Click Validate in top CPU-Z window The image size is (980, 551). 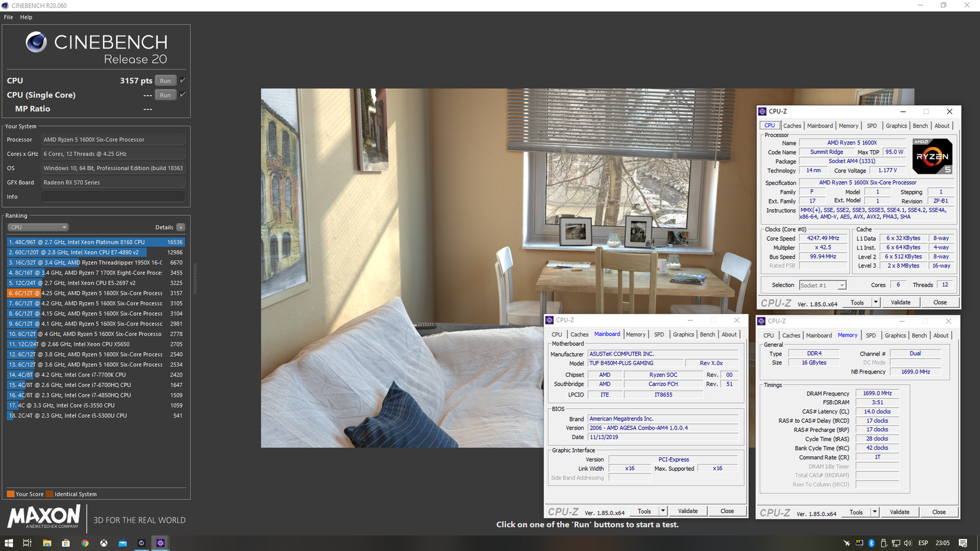click(x=901, y=303)
